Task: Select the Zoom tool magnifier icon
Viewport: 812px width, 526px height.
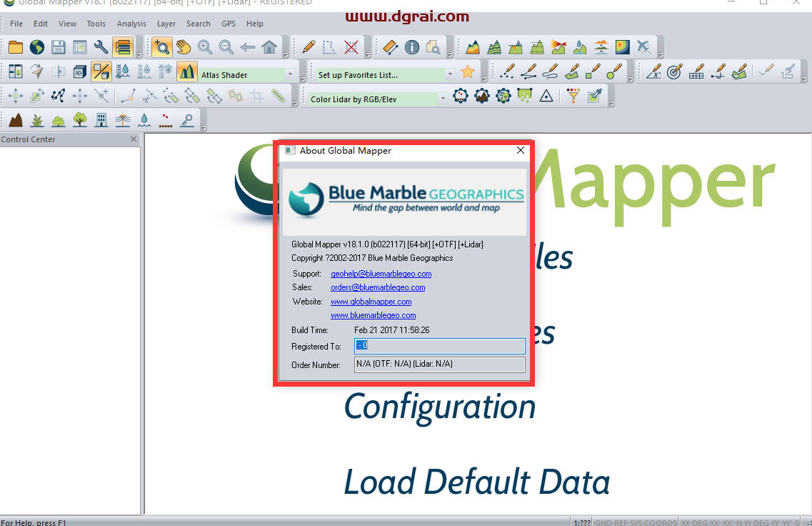Action: (x=162, y=47)
